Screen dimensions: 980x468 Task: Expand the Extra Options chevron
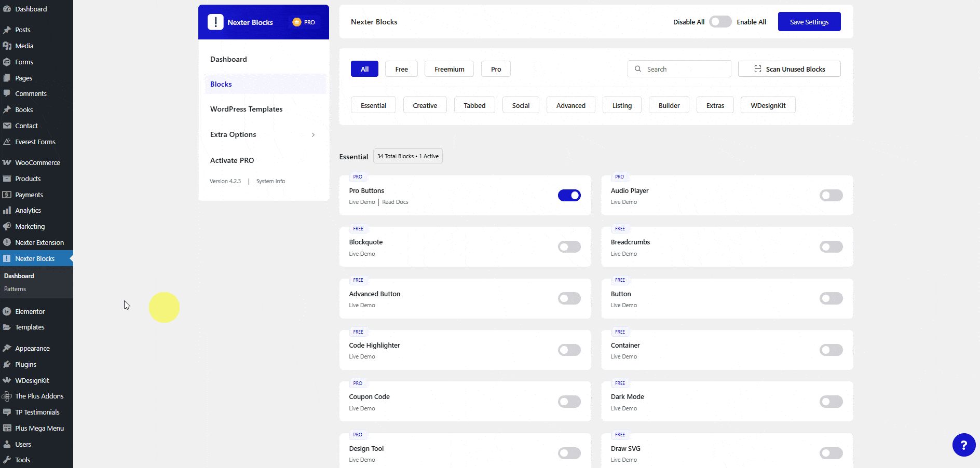[313, 134]
